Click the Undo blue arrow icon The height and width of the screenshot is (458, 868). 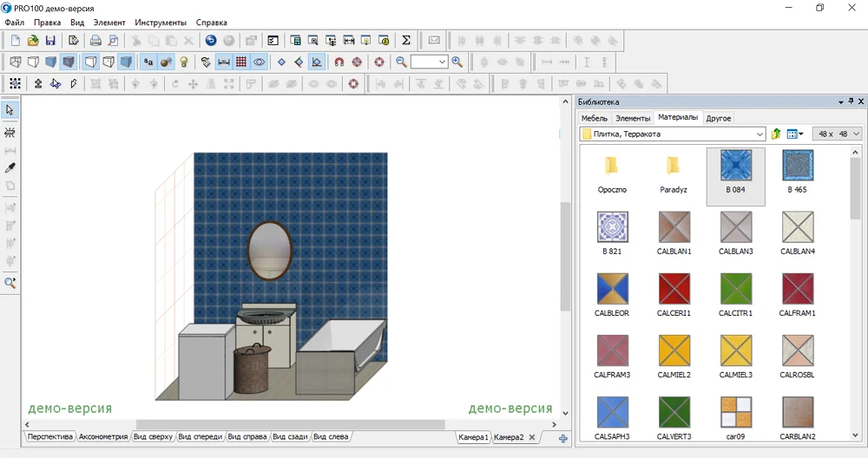(211, 40)
